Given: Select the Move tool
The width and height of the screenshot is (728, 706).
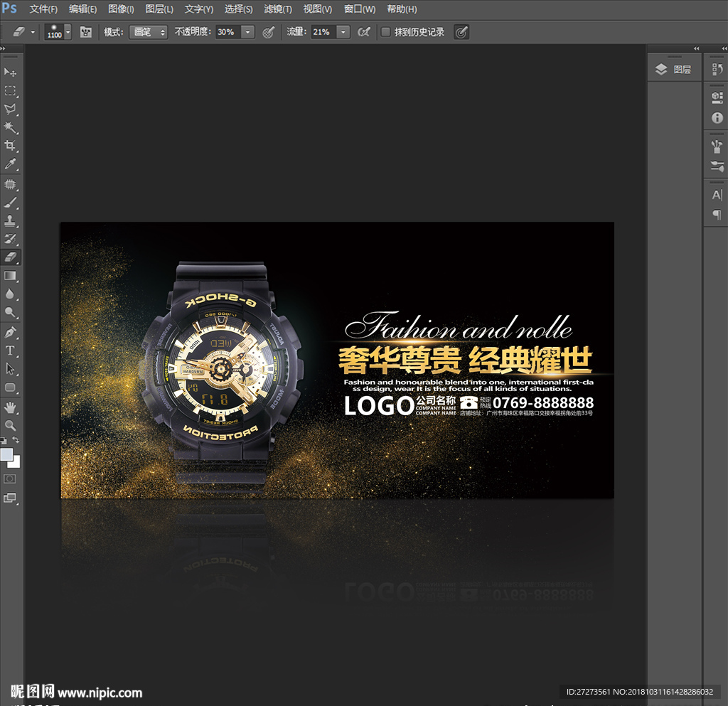Looking at the screenshot, I should pos(10,72).
